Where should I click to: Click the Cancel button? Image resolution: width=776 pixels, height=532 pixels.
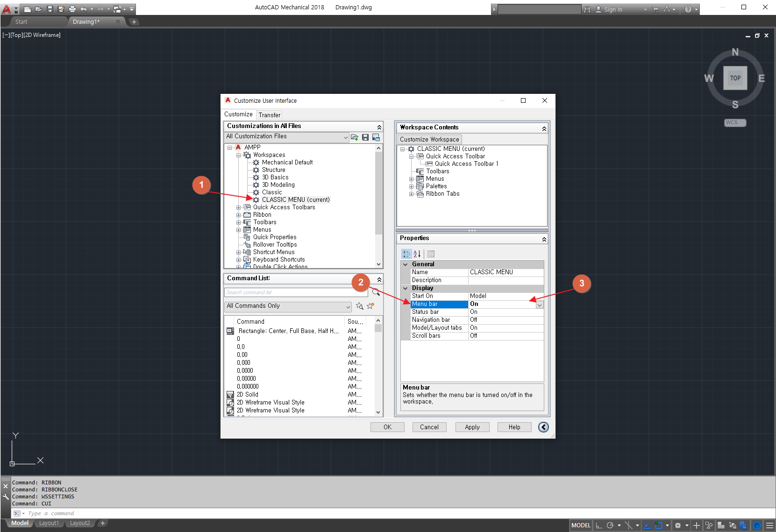[x=429, y=427]
